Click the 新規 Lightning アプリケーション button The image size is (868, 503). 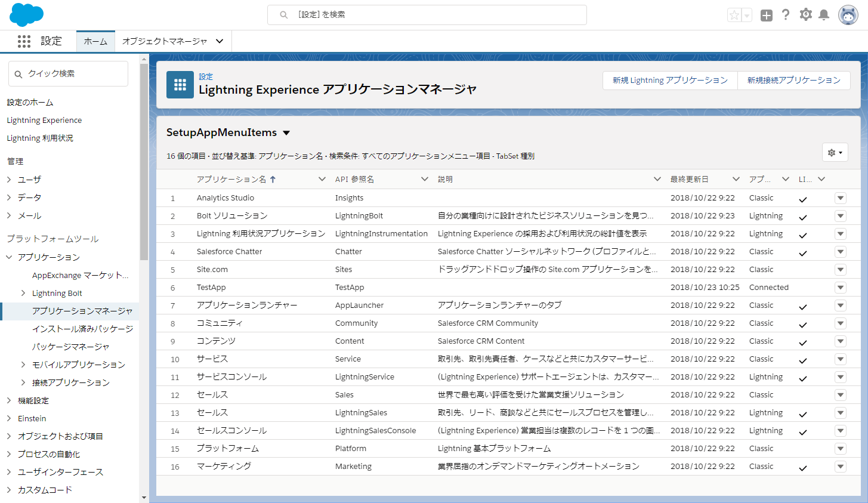pos(670,80)
